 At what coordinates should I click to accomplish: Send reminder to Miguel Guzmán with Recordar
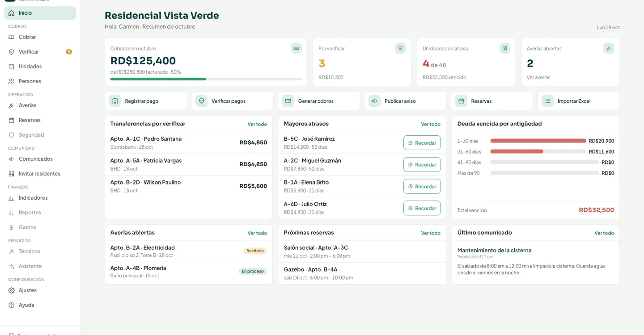pos(422,164)
